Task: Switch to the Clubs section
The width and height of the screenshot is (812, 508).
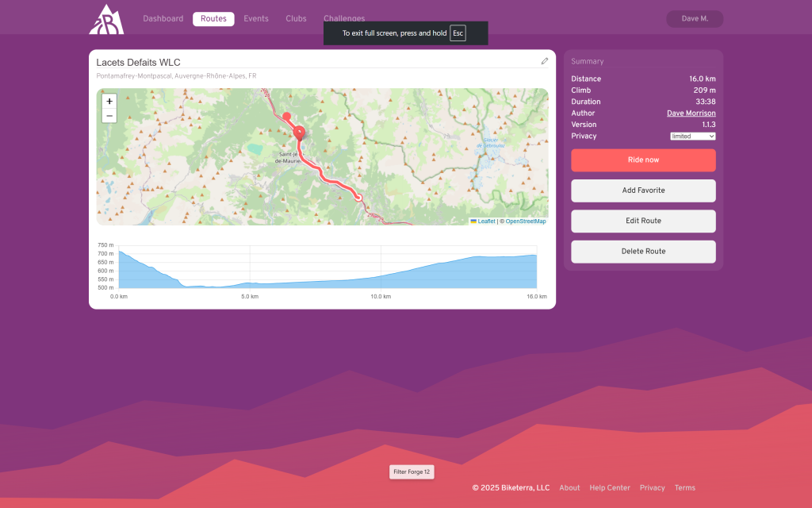Action: click(x=296, y=18)
